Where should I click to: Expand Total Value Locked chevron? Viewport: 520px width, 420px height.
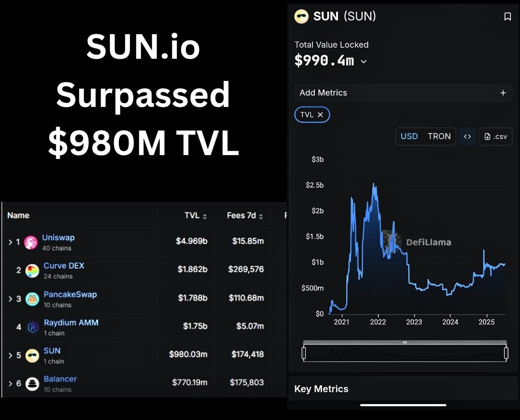tap(364, 61)
